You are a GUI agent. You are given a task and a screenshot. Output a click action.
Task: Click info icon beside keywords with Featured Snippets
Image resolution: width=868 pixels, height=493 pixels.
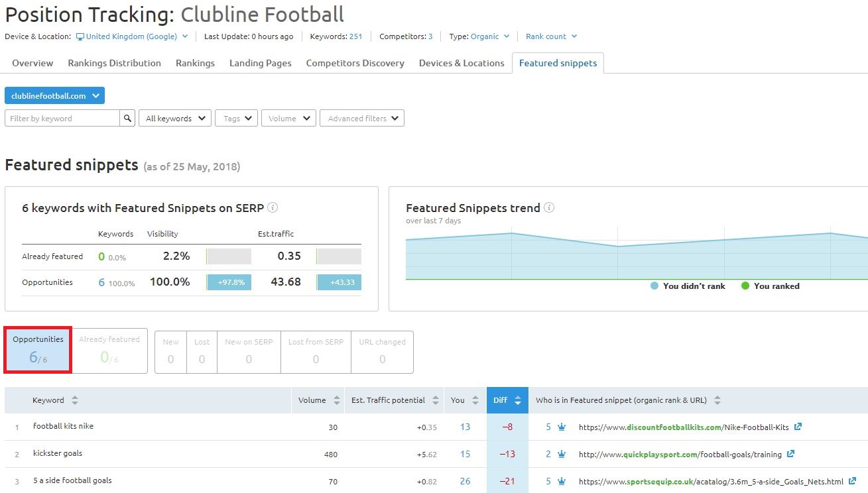point(273,207)
